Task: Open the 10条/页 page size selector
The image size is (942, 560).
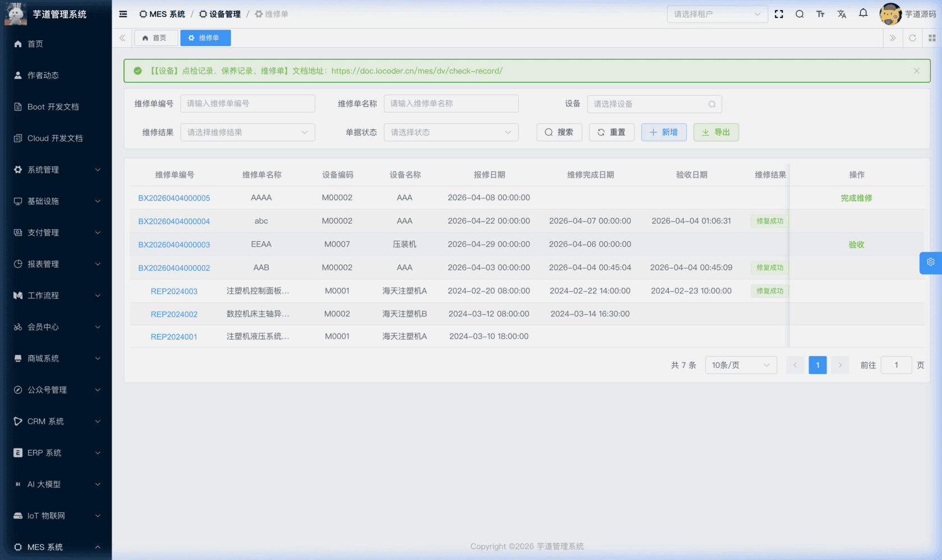Action: tap(740, 365)
